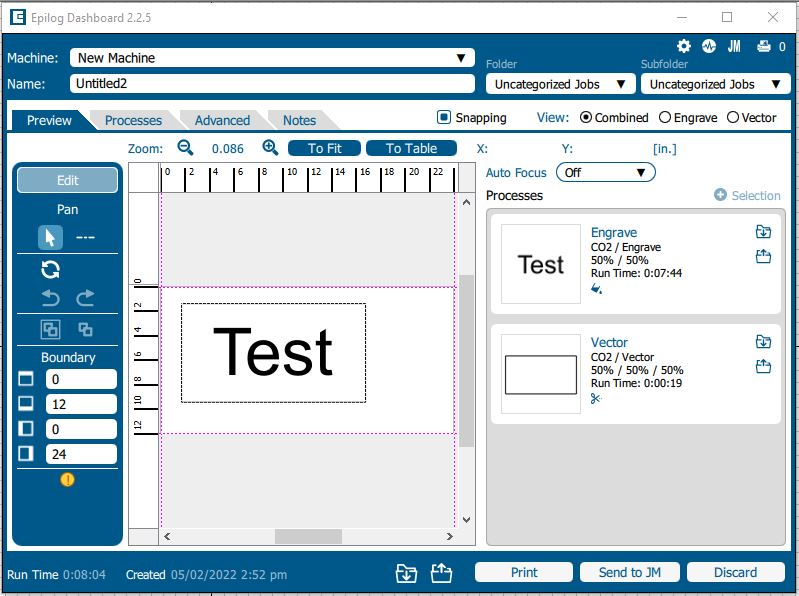The height and width of the screenshot is (596, 799).
Task: Open the Machine dropdown
Action: 272,58
